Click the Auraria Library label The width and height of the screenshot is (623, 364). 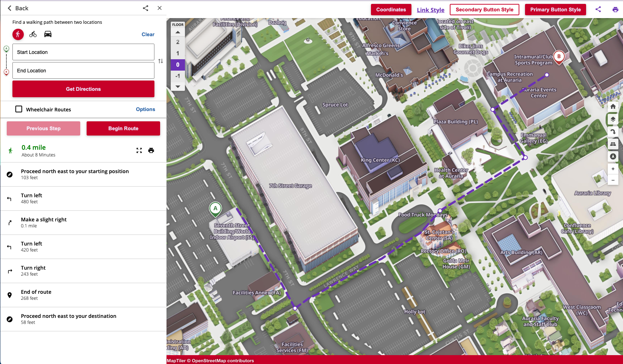(592, 193)
